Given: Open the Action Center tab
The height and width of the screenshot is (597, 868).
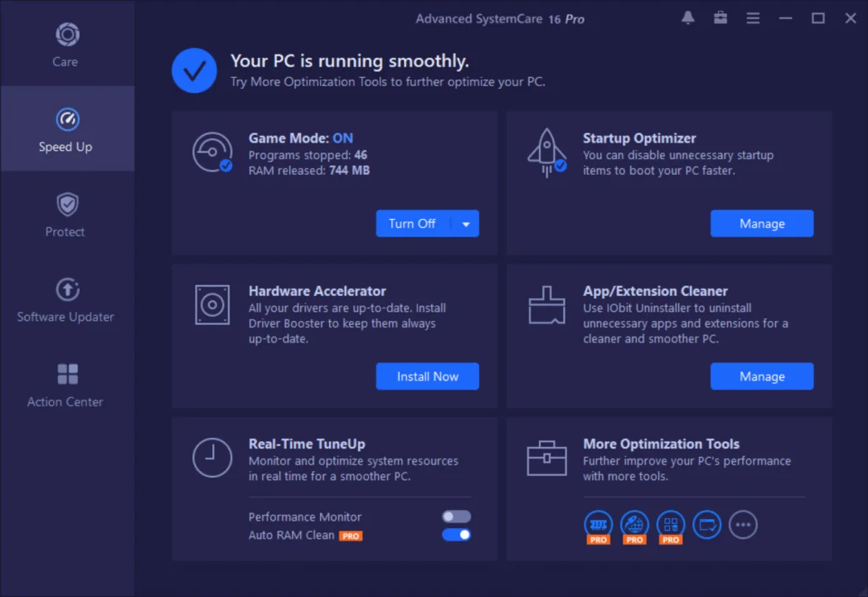Looking at the screenshot, I should pyautogui.click(x=65, y=386).
